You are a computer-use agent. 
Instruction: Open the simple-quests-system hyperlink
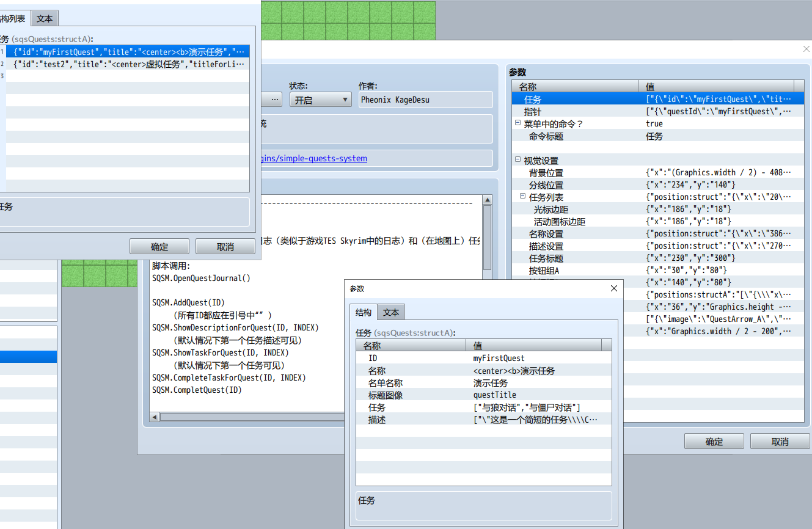(314, 158)
